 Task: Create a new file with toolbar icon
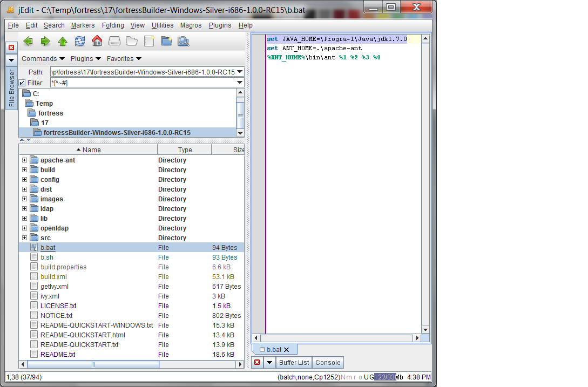pyautogui.click(x=148, y=41)
